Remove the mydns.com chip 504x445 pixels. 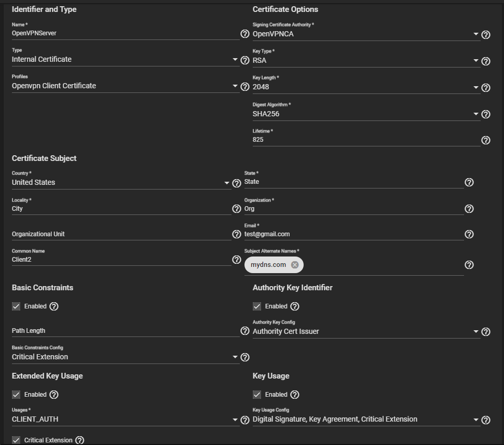tap(295, 265)
